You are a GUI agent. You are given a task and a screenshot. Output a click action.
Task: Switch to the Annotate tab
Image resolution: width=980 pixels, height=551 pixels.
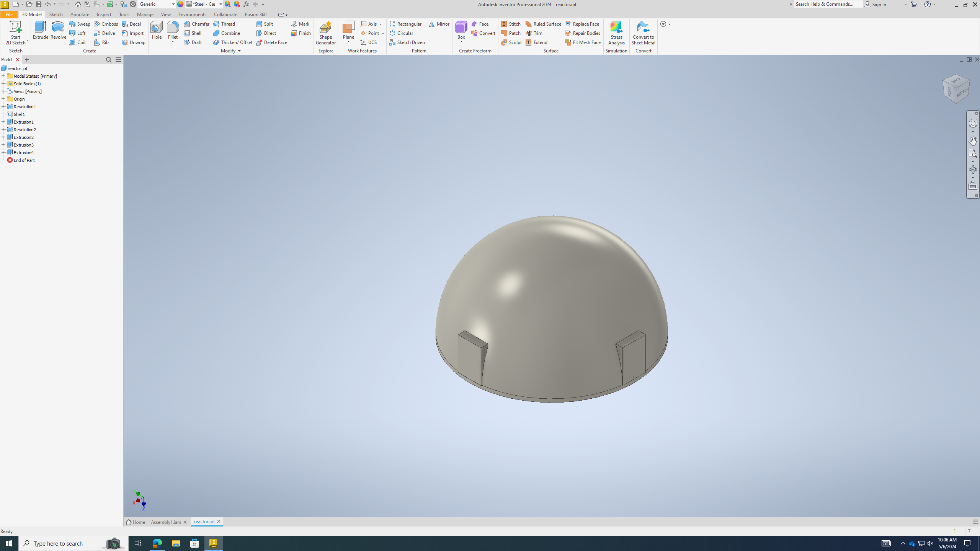80,14
